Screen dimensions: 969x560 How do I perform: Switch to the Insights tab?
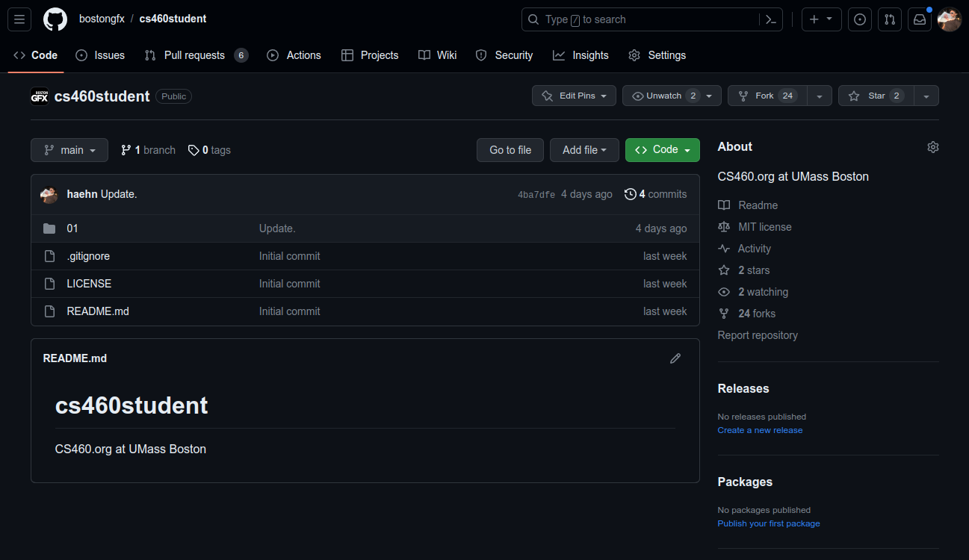(x=581, y=55)
